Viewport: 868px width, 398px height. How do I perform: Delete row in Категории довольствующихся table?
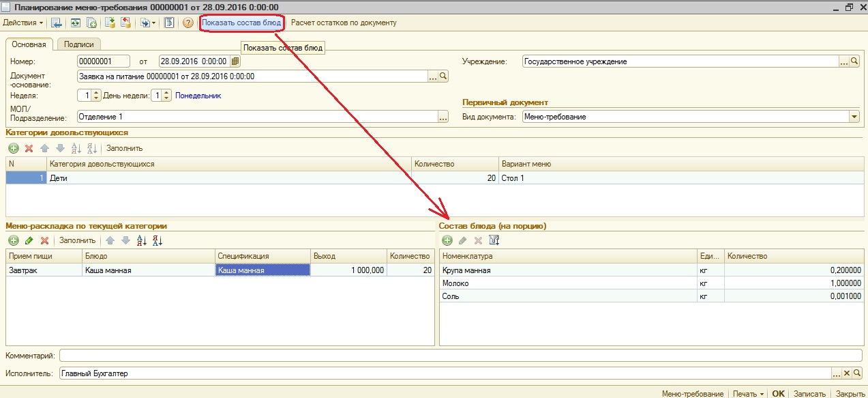click(29, 148)
